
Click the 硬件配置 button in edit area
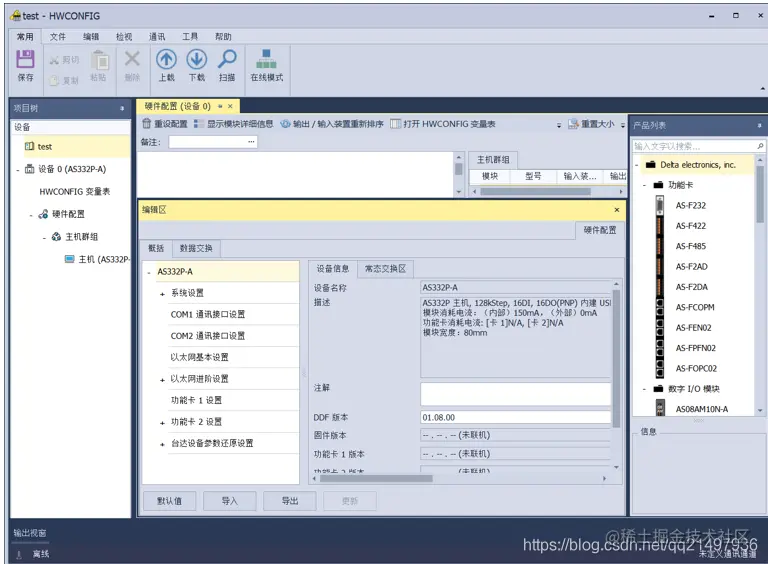(600, 230)
